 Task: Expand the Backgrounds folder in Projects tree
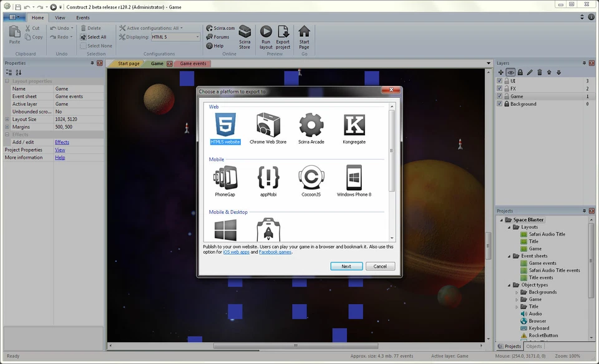click(517, 292)
